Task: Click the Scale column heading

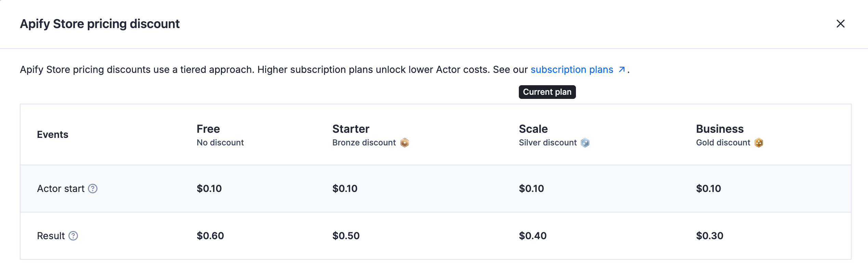Action: (533, 129)
